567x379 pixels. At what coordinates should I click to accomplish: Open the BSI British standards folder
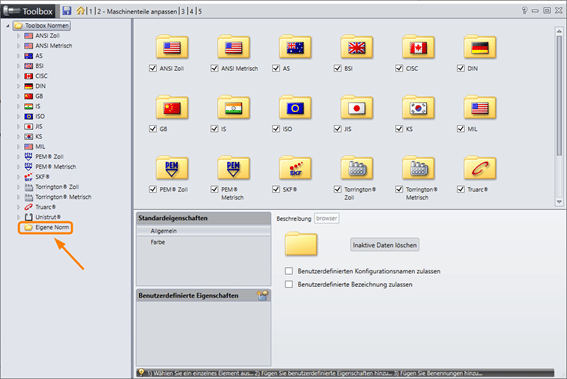click(357, 47)
